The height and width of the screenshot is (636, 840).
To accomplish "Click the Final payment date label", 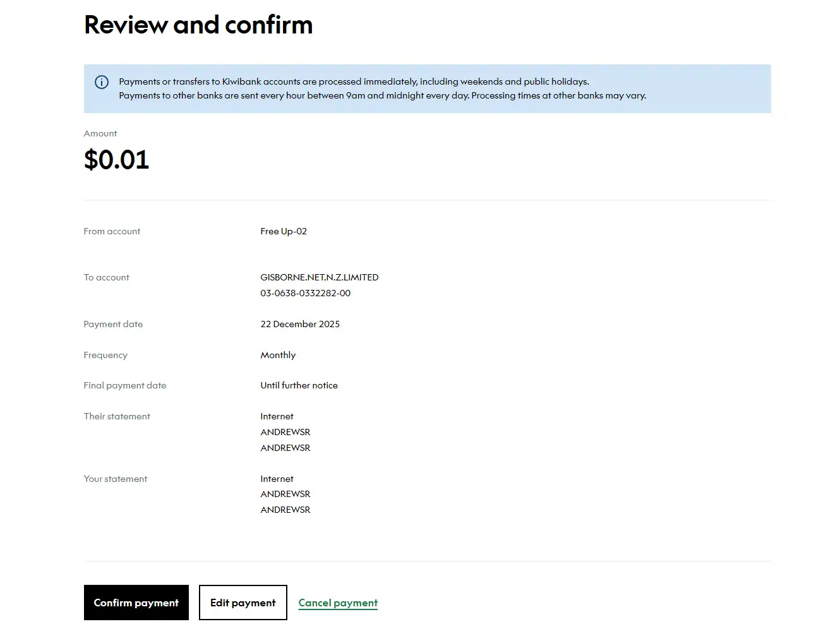I will click(125, 385).
